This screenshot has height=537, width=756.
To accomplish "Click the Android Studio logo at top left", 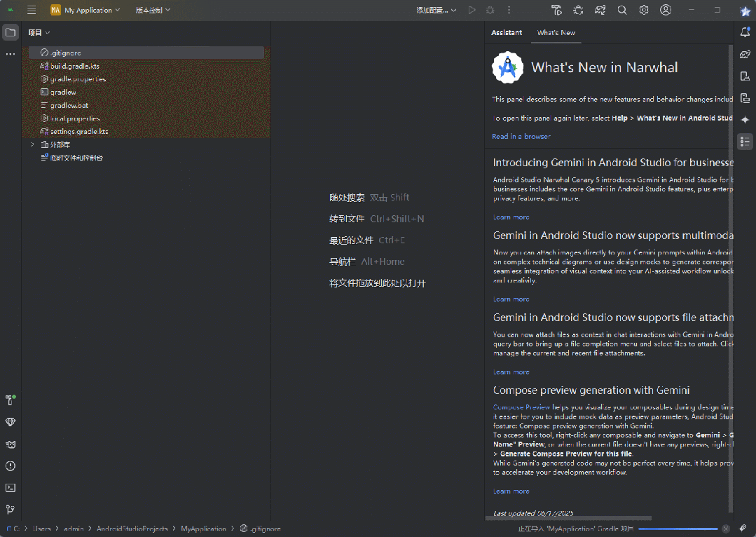I will pyautogui.click(x=11, y=10).
